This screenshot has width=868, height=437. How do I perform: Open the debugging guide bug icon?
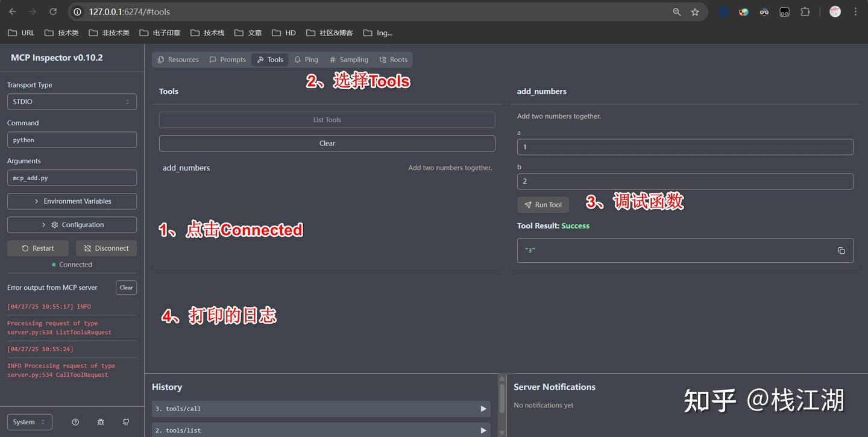(x=101, y=422)
